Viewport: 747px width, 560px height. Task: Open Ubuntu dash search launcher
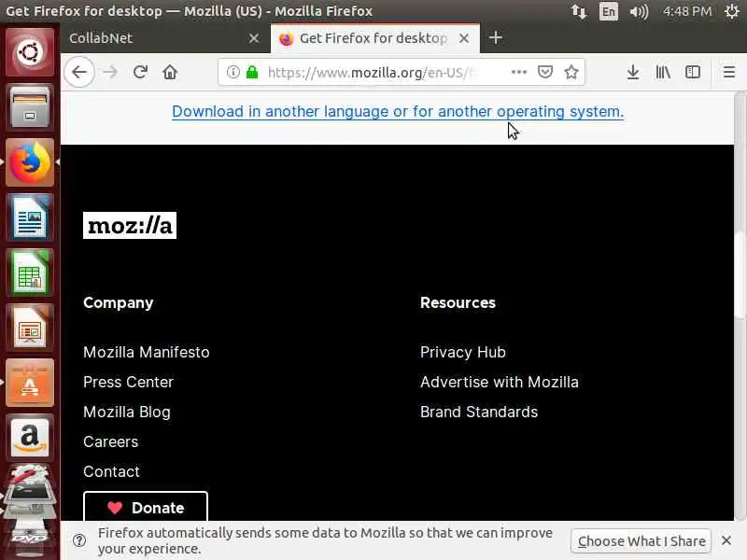(30, 52)
